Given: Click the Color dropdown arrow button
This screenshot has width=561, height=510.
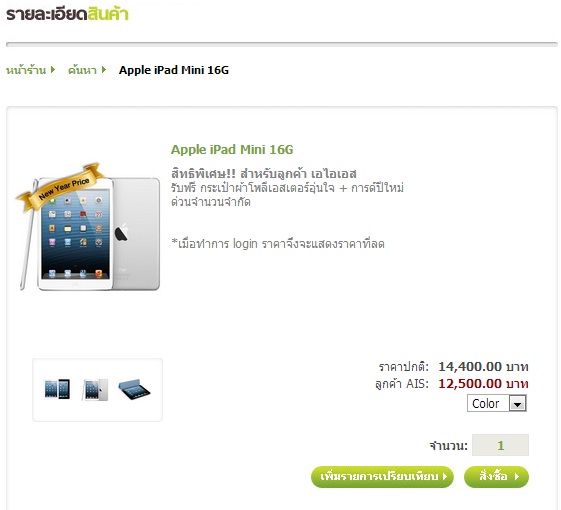Looking at the screenshot, I should point(517,404).
